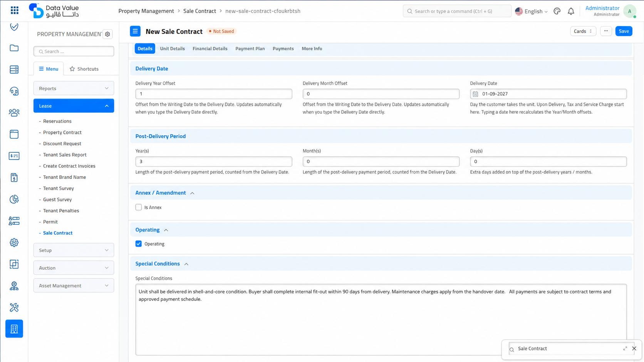Viewport: 644px width, 362px height.
Task: Click the Delivery Month Offset field
Action: tap(381, 94)
